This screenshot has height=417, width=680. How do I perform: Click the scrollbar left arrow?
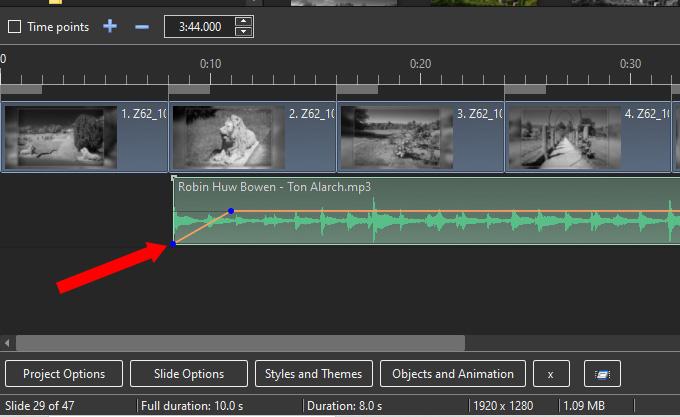(x=7, y=343)
